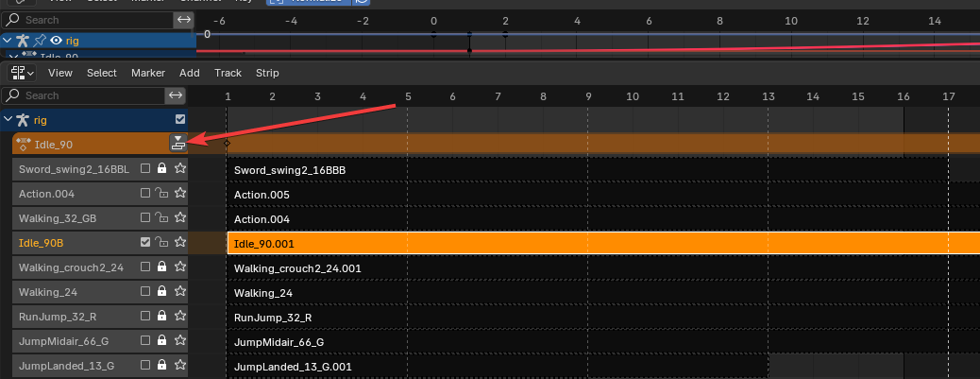
Task: Uncheck the Idle_90B track checkbox
Action: click(145, 242)
